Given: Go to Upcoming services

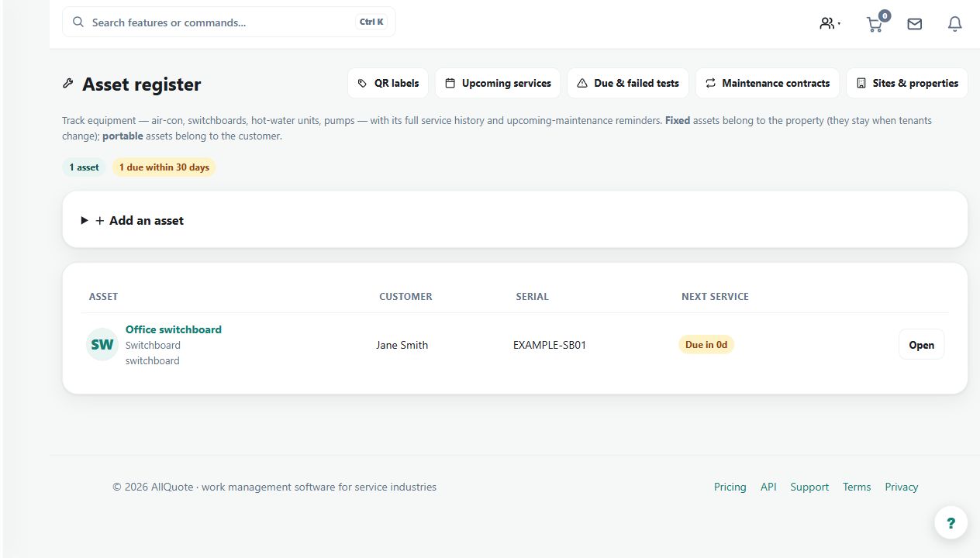Looking at the screenshot, I should click(x=498, y=83).
